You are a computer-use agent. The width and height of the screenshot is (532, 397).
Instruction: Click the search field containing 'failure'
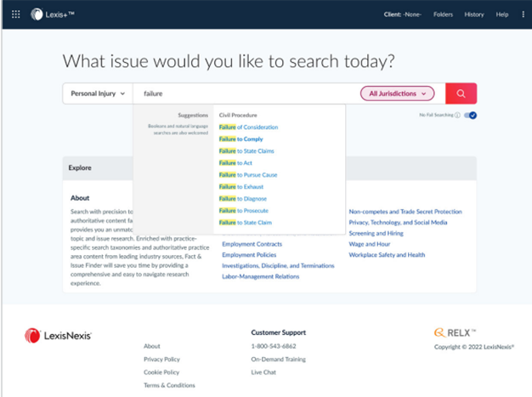(246, 94)
